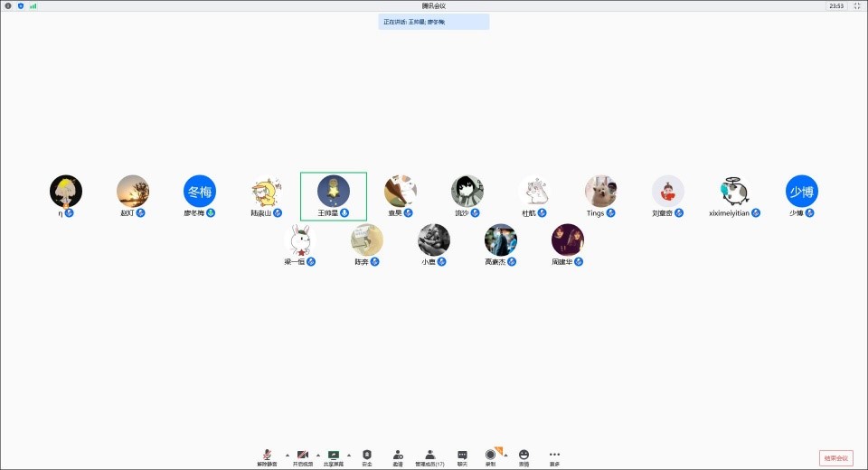Image resolution: width=868 pixels, height=470 pixels.
Task: Open Manage Members (17) panel
Action: tap(429, 456)
